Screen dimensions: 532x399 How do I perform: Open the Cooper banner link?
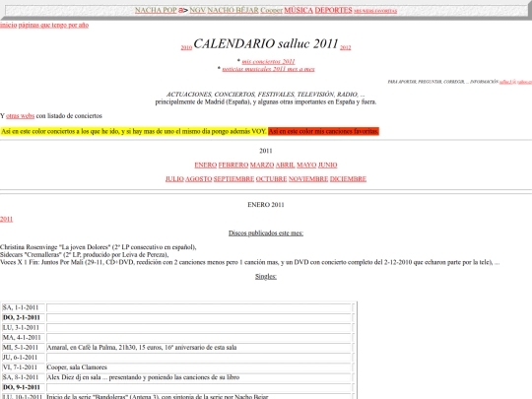click(271, 10)
